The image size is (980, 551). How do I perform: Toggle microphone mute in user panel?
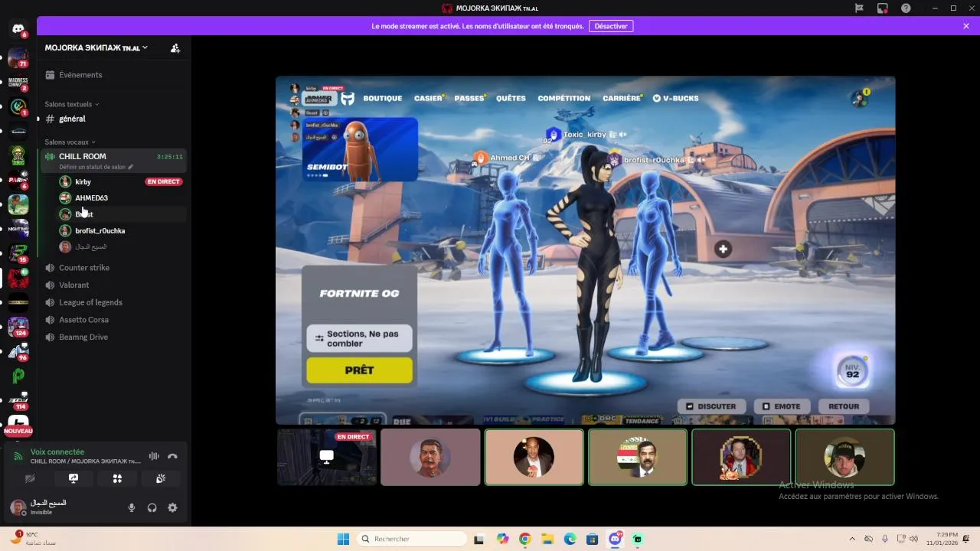coord(132,507)
